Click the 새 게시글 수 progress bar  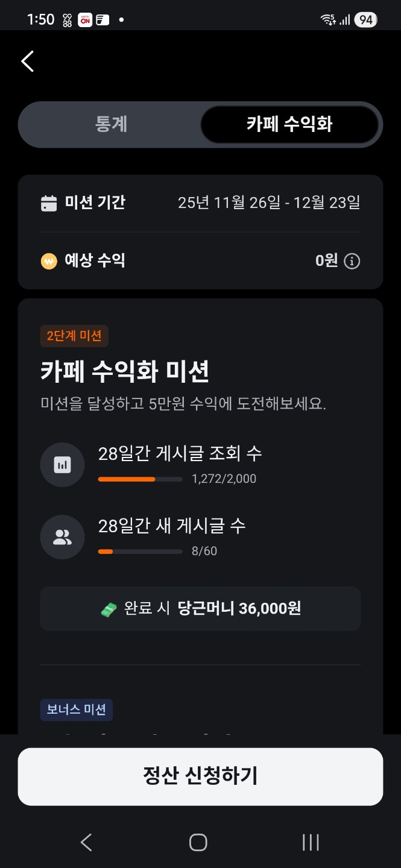click(140, 552)
